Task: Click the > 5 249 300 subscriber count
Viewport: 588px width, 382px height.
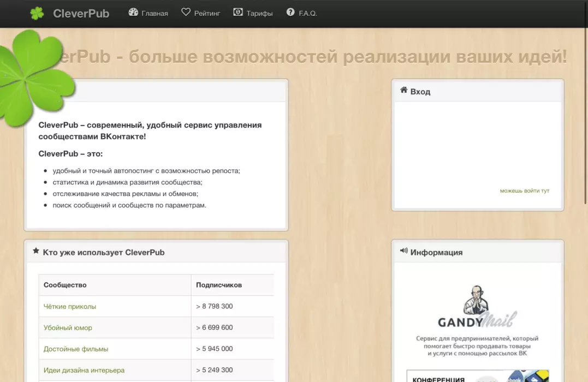Action: pos(214,370)
